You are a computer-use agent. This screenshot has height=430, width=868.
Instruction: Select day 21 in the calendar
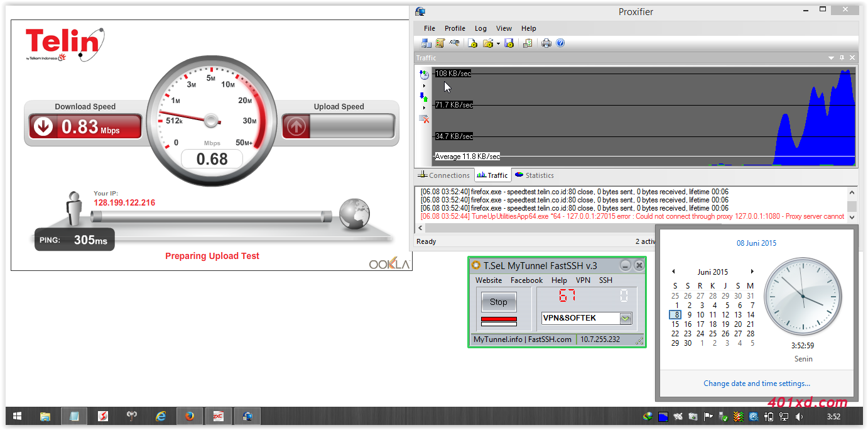pos(751,324)
